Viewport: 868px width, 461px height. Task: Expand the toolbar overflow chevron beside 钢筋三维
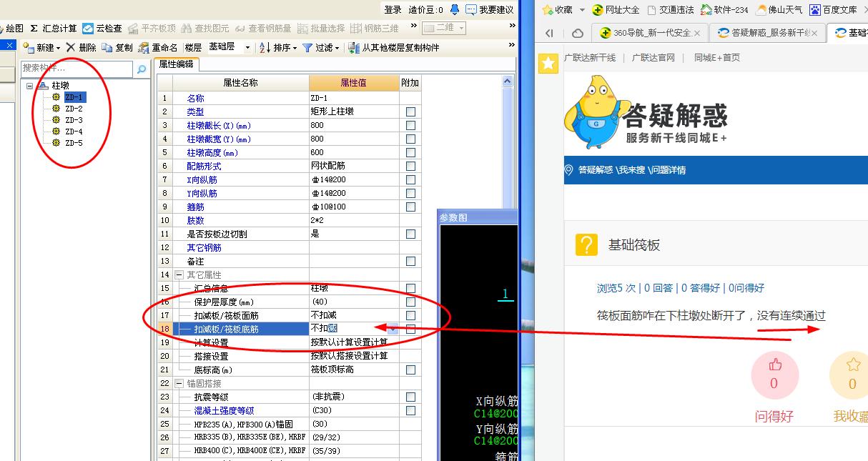coord(413,26)
